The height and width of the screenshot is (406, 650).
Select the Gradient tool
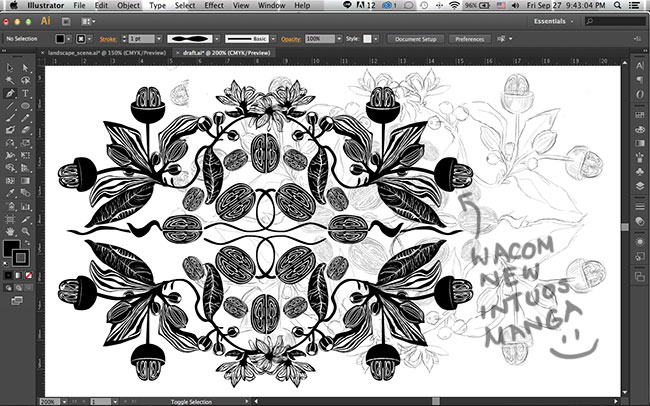pos(25,181)
